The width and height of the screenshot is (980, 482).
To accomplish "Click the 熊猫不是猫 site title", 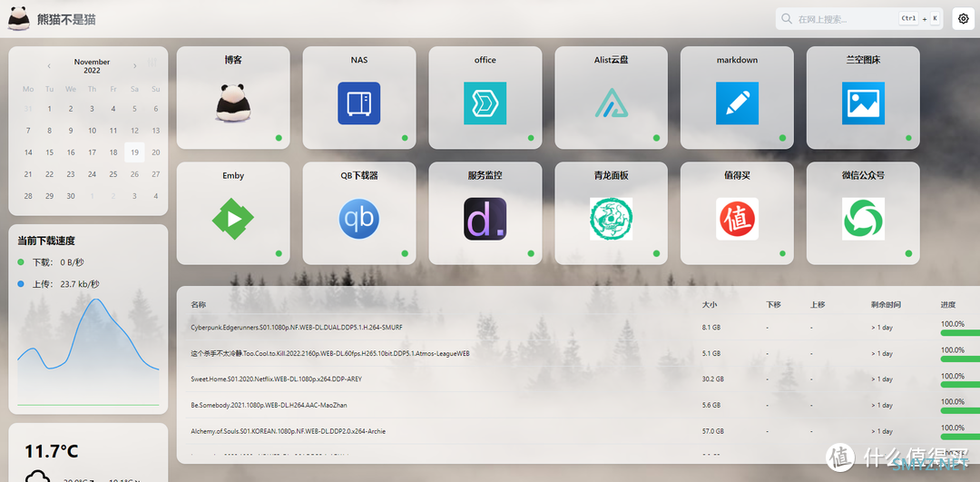I will (x=66, y=19).
